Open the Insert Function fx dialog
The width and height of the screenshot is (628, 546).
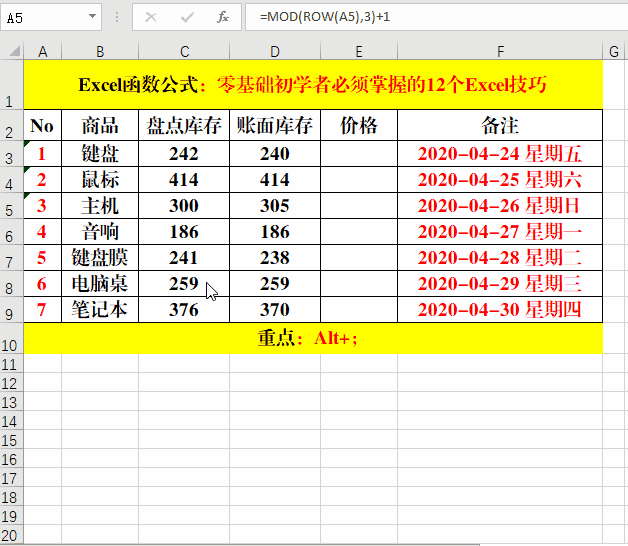click(223, 17)
